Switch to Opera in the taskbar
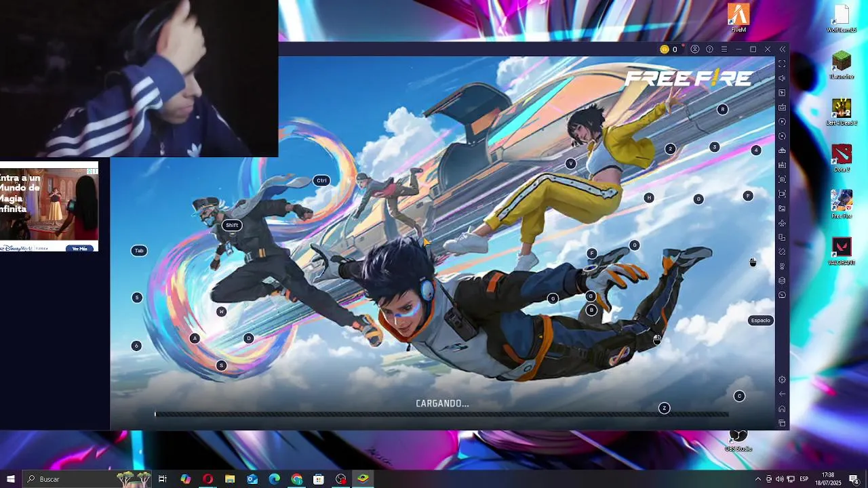The height and width of the screenshot is (488, 868). 208,479
